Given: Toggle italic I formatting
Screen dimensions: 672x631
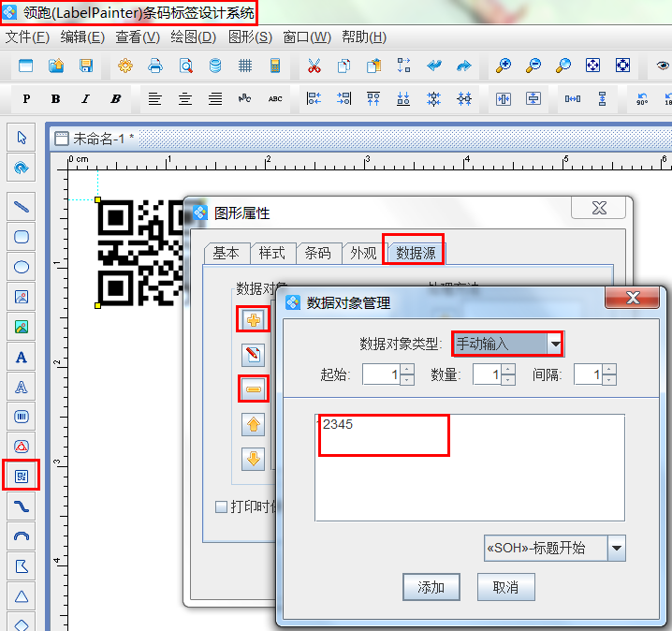Looking at the screenshot, I should [x=85, y=99].
